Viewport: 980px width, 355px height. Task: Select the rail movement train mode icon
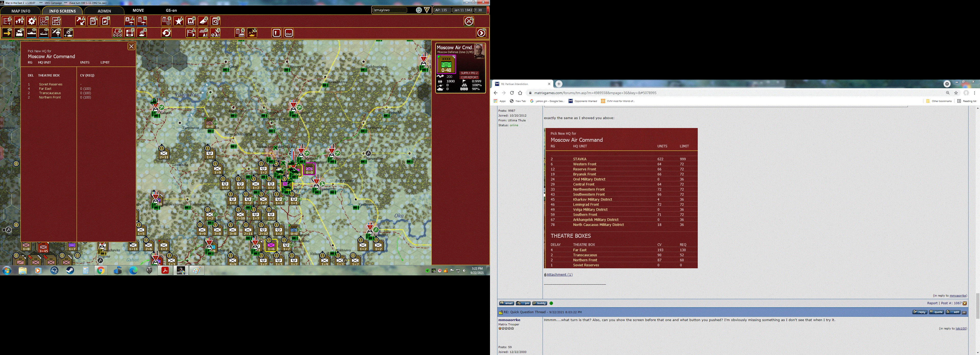tap(19, 33)
